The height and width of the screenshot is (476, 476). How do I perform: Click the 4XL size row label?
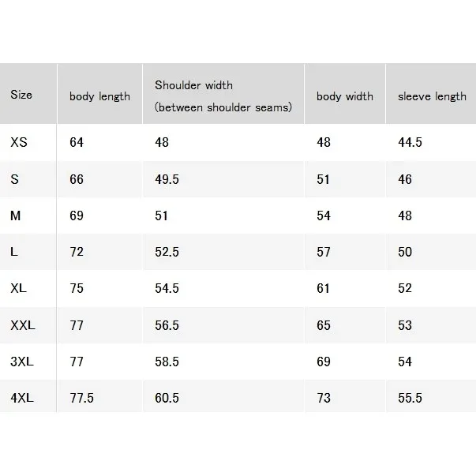(x=22, y=398)
